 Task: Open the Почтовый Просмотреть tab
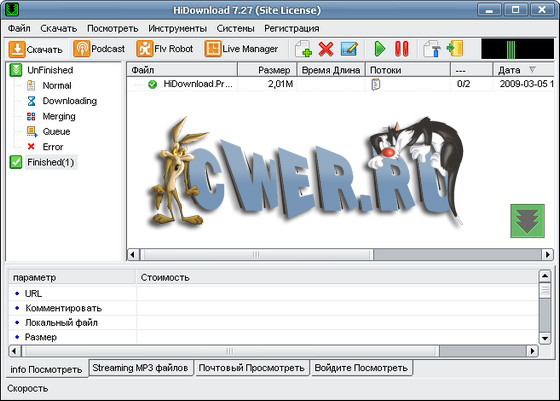[251, 367]
